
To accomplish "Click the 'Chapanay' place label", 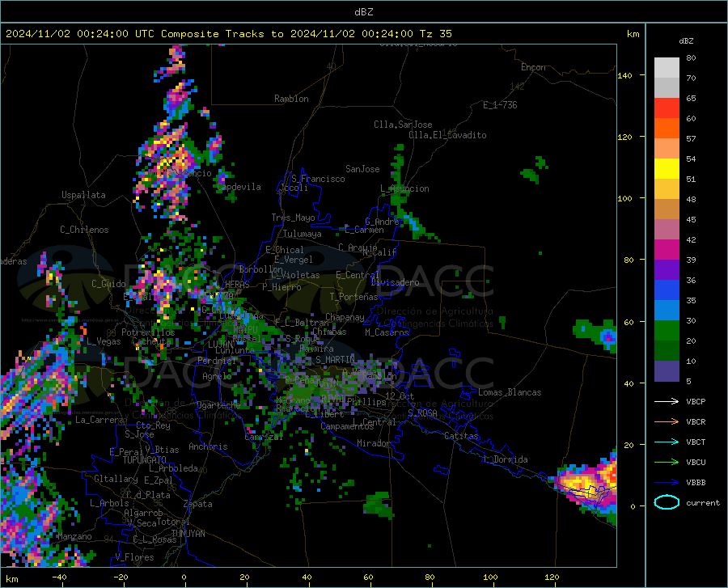I will [345, 317].
